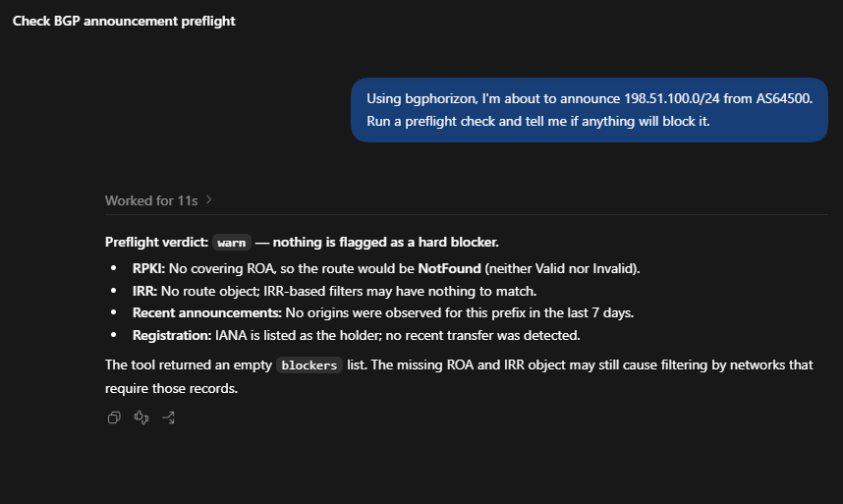Click the IRR bullet label

(145, 291)
